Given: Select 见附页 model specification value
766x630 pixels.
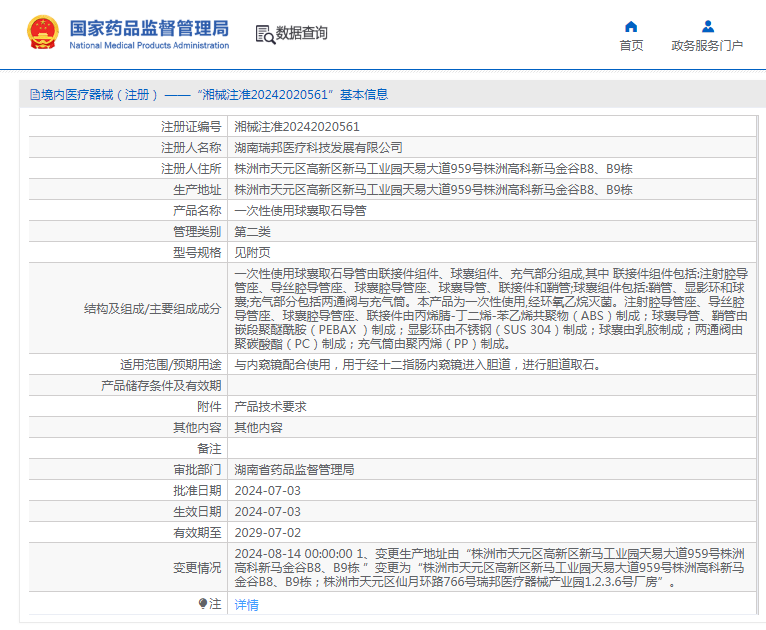Looking at the screenshot, I should point(253,253).
